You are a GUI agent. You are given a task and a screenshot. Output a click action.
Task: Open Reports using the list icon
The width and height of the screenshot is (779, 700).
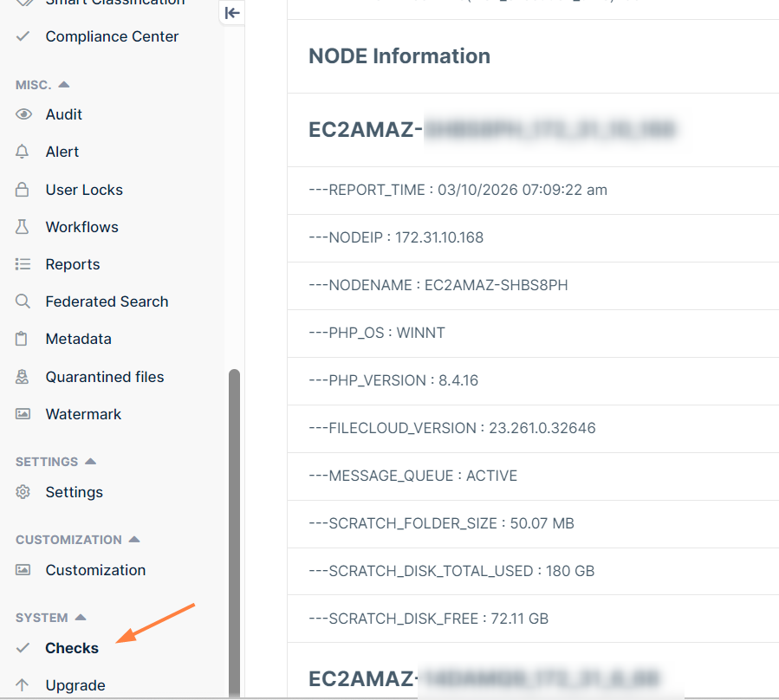point(22,264)
